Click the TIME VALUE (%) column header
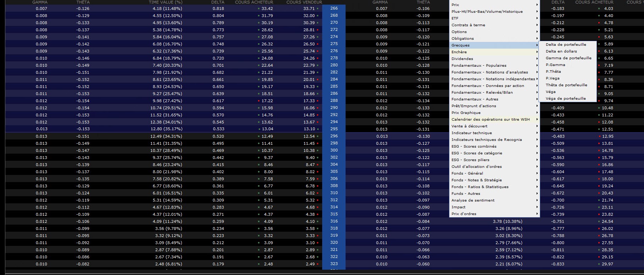Viewport: 644px width, 275px height. click(x=166, y=2)
